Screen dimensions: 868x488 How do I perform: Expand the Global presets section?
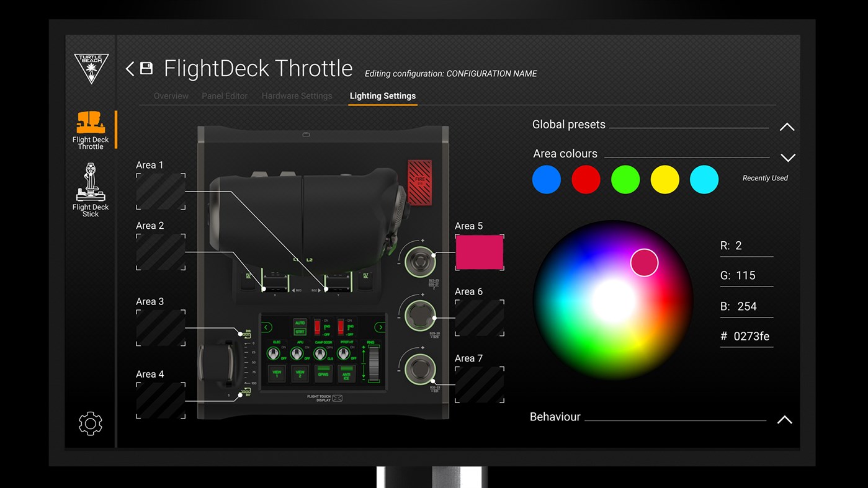(787, 126)
